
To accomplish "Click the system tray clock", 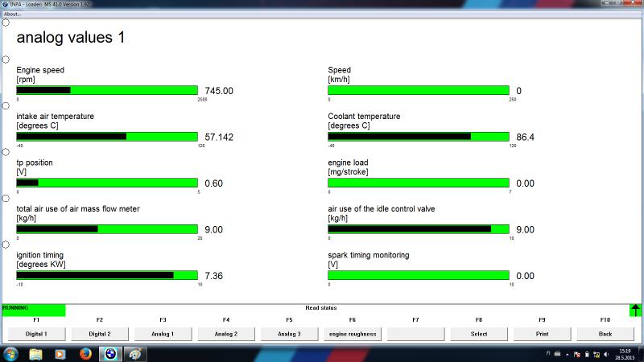I will tap(625, 353).
